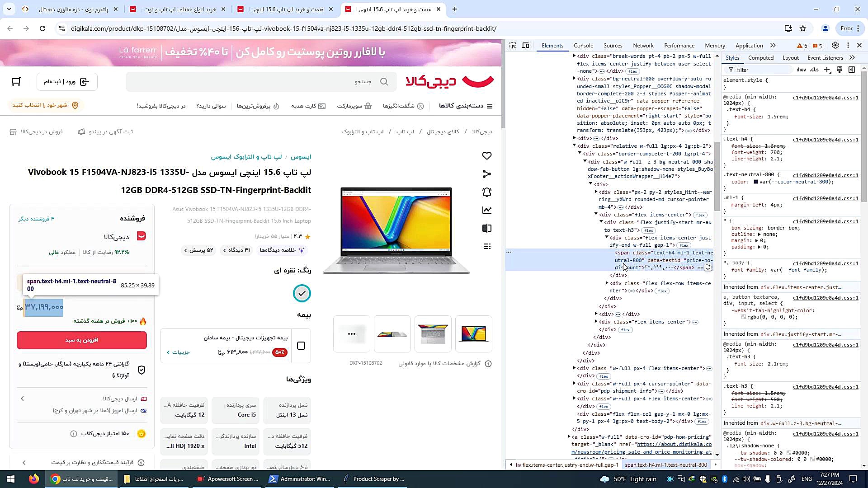Open the price history chart icon
This screenshot has height=488, width=868.
tap(487, 210)
